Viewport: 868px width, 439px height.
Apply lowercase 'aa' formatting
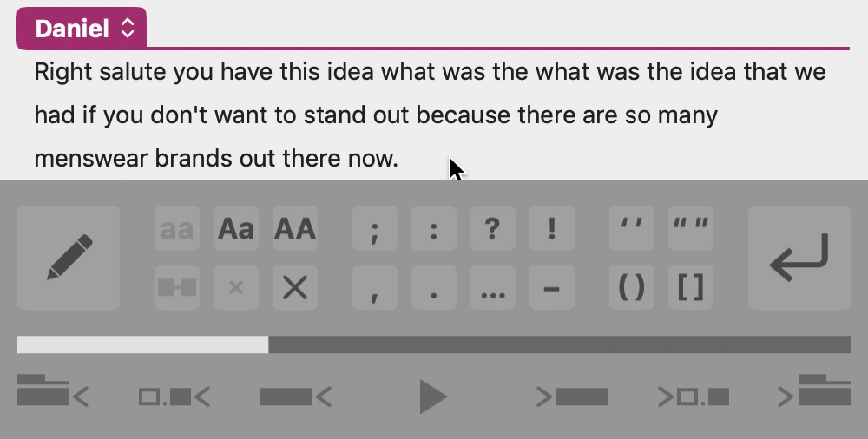[x=177, y=229]
